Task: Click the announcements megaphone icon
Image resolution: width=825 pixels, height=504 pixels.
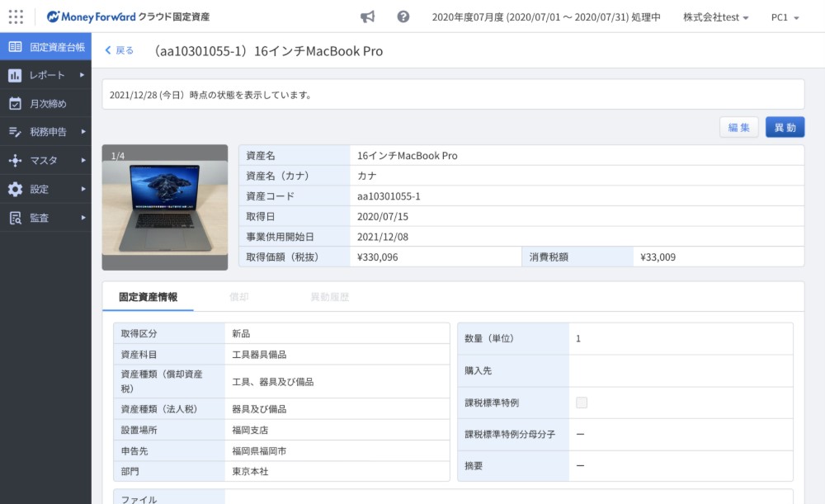Action: click(x=368, y=16)
